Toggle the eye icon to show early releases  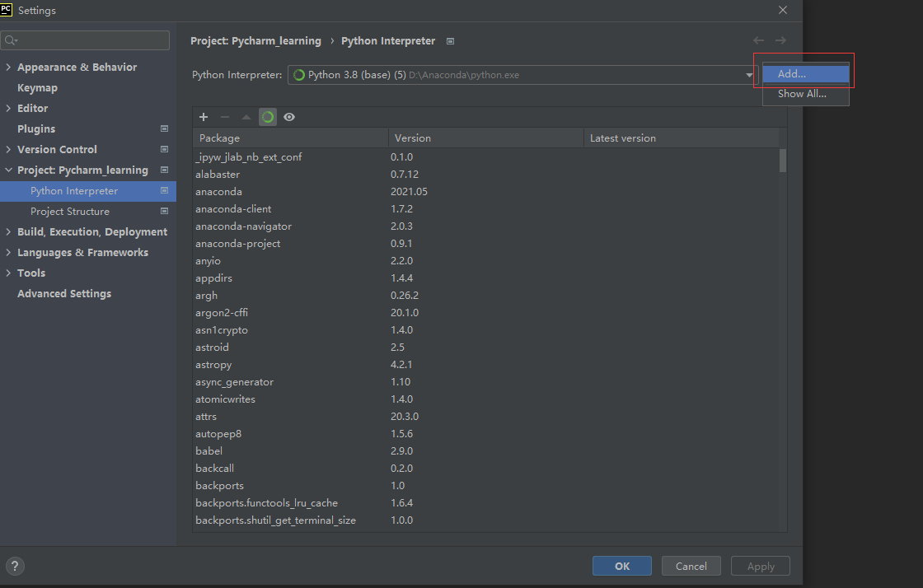coord(288,117)
